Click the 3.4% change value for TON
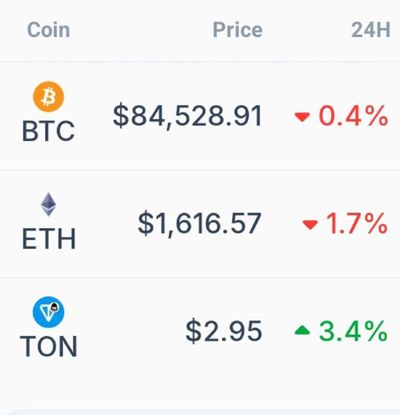Screen dimensions: 400x415 point(354,331)
